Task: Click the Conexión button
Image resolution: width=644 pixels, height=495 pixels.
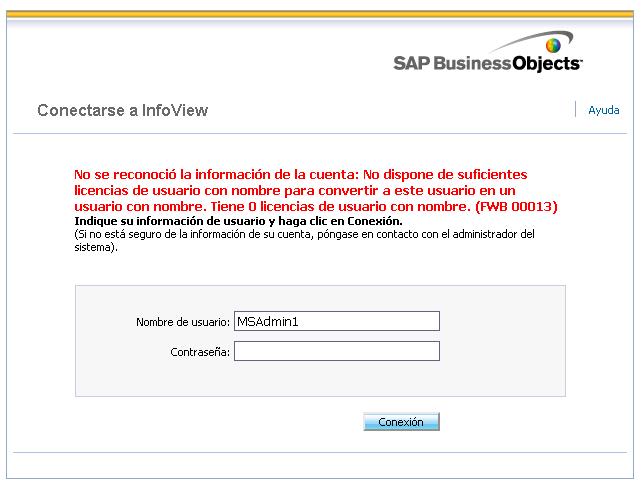Action: pos(401,421)
